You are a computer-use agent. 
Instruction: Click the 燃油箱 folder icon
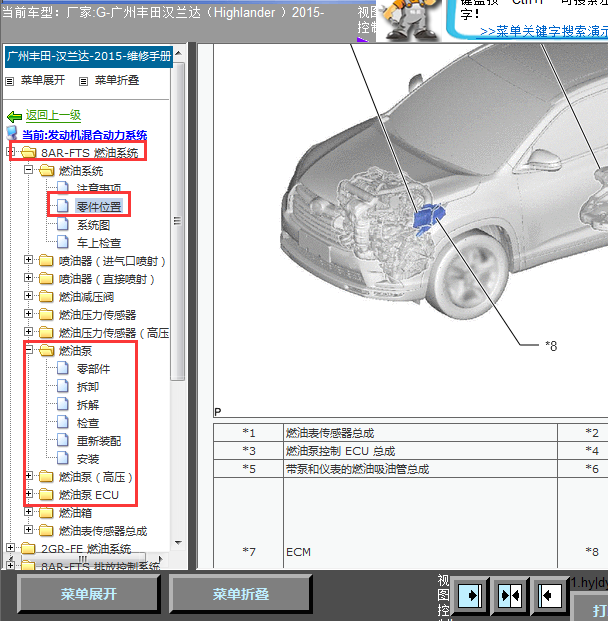pos(46,512)
